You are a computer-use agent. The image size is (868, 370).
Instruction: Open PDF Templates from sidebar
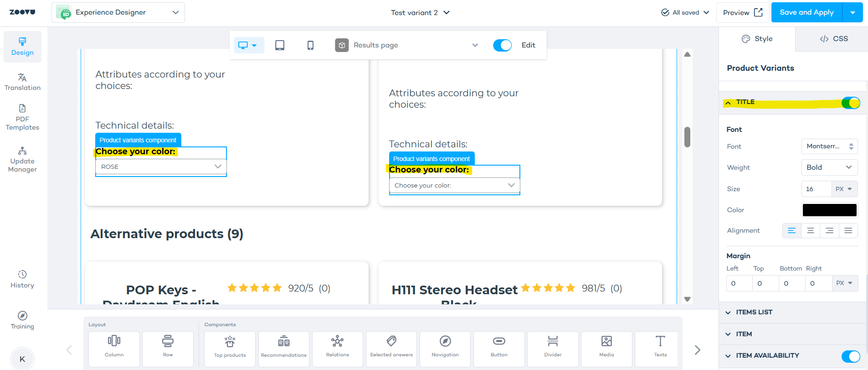(22, 118)
